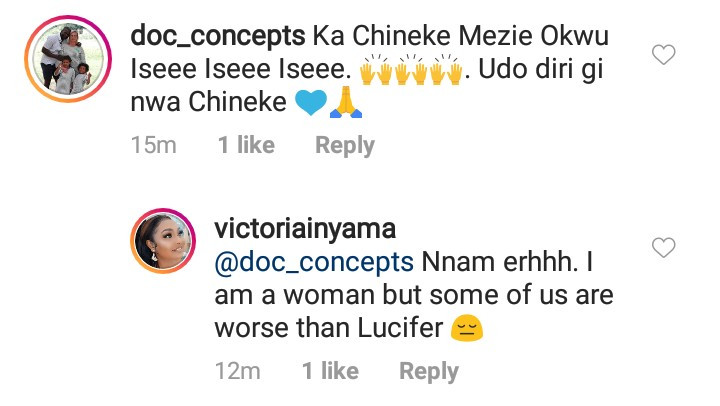Tap the heart on victoriainyama's reply

pyautogui.click(x=663, y=247)
